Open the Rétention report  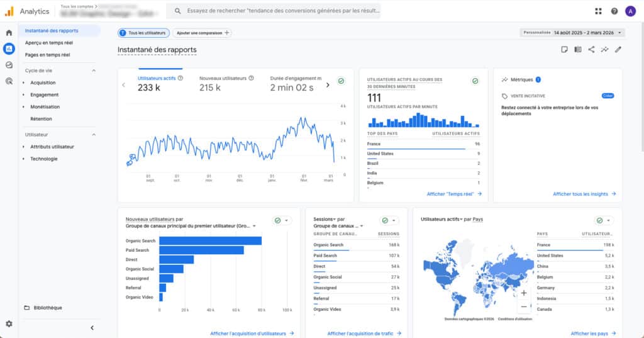pos(41,119)
